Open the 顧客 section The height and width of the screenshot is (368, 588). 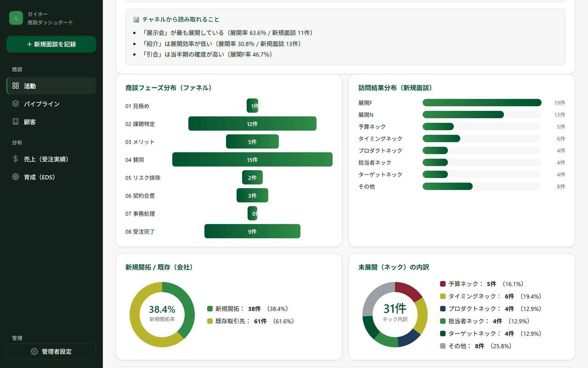point(51,122)
